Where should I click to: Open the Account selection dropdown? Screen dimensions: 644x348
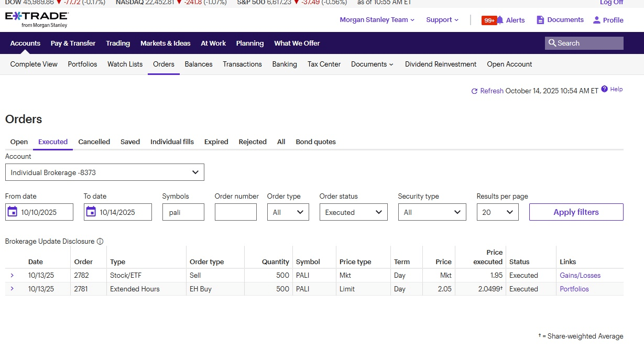point(104,172)
